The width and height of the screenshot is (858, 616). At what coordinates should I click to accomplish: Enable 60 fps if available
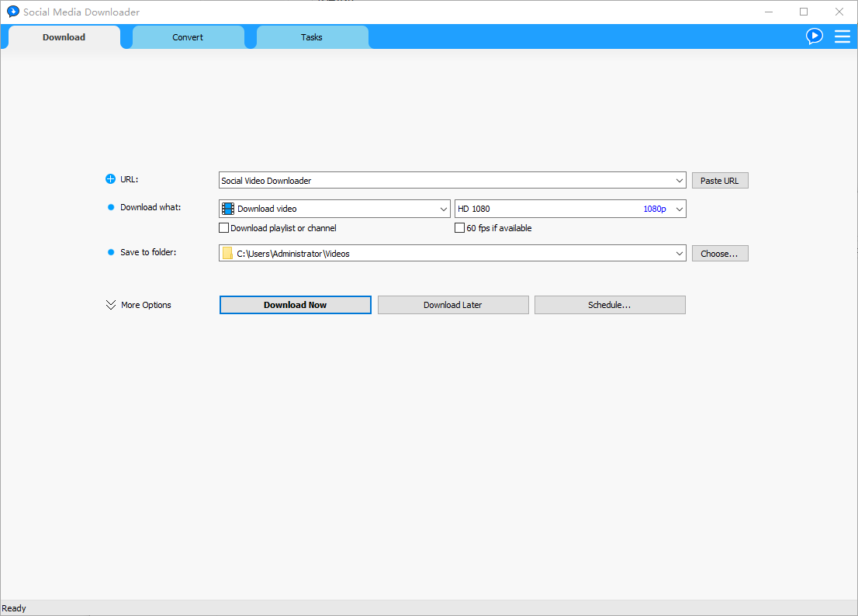tap(459, 227)
